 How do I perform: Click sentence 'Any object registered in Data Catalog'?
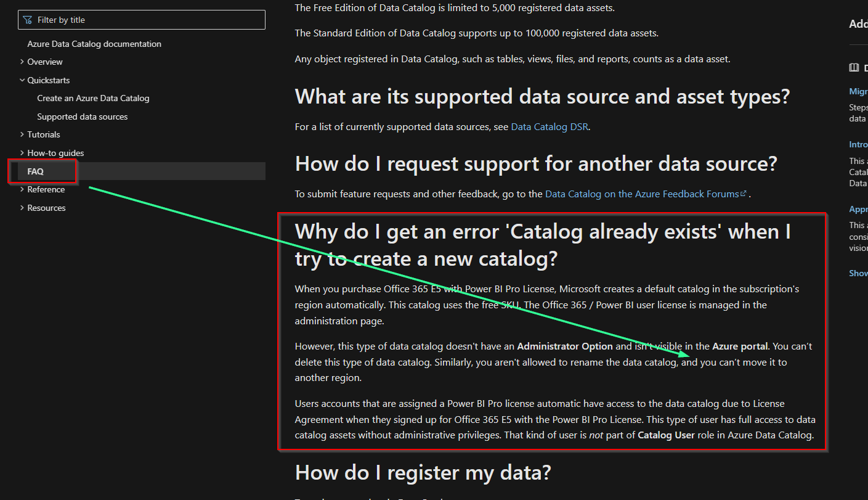coord(513,59)
